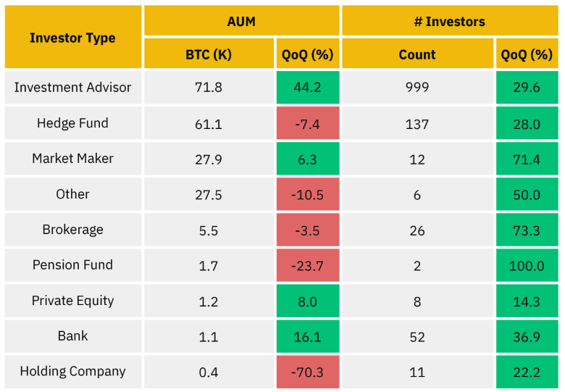
Task: Click the green 44.2 QoQ cell
Action: (x=308, y=88)
